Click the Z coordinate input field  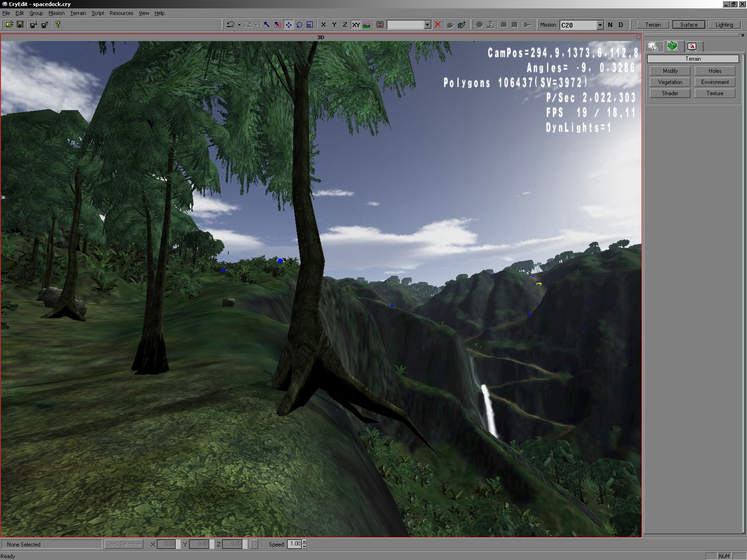click(x=232, y=544)
